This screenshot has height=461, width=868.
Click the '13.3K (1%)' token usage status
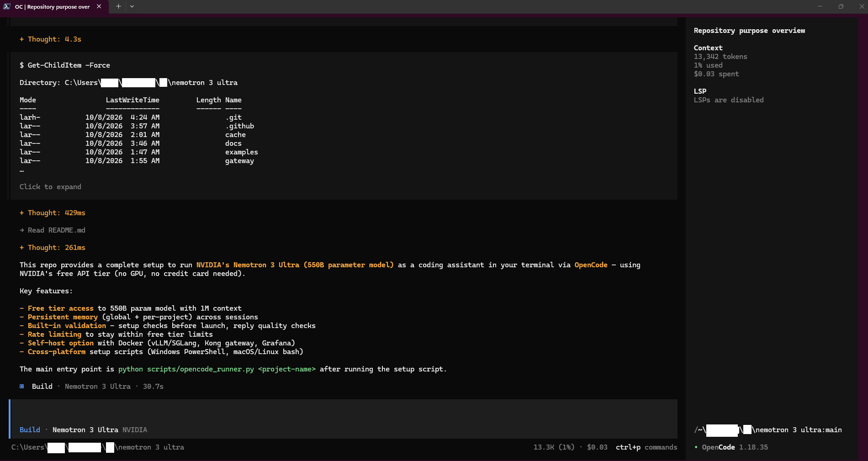coord(554,447)
